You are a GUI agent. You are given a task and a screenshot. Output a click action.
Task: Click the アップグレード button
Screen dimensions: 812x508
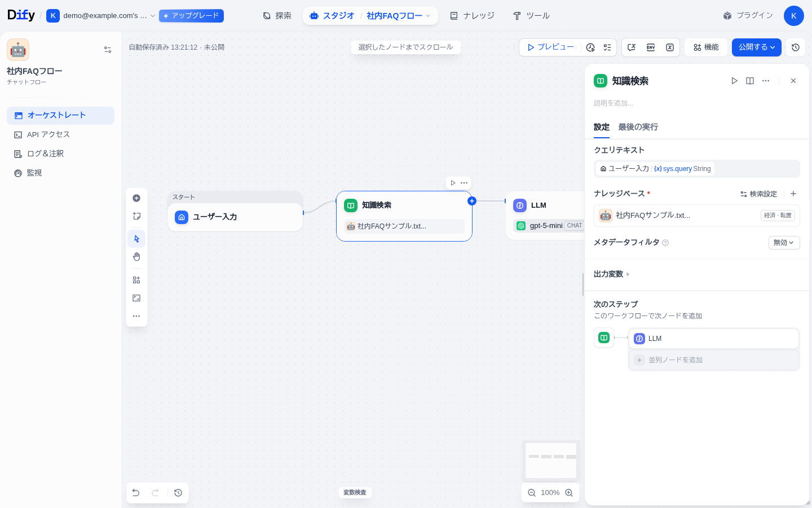(191, 16)
